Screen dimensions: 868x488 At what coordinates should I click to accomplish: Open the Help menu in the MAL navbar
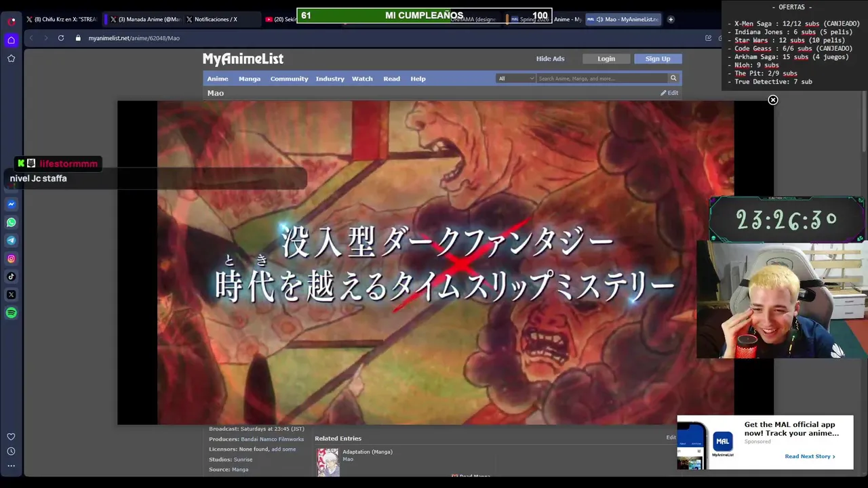418,79
